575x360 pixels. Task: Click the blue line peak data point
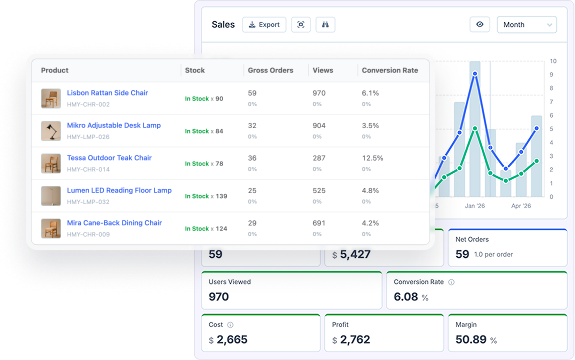tap(475, 74)
